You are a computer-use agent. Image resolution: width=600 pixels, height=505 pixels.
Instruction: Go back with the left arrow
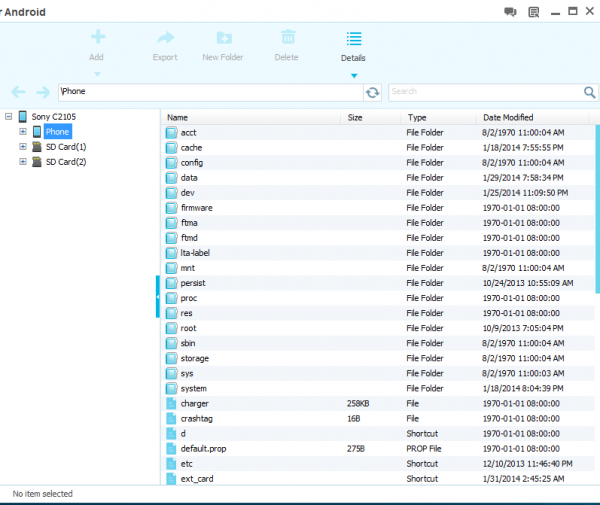[x=18, y=92]
